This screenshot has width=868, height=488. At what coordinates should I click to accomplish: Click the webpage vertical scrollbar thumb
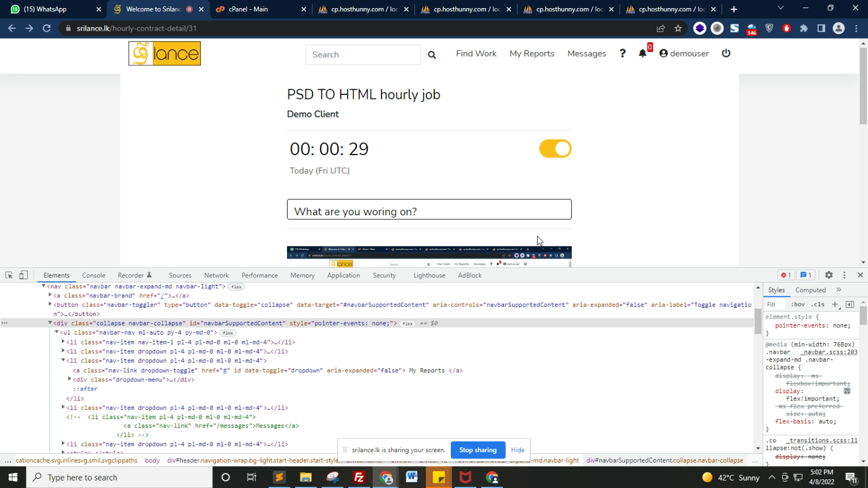coord(863,87)
